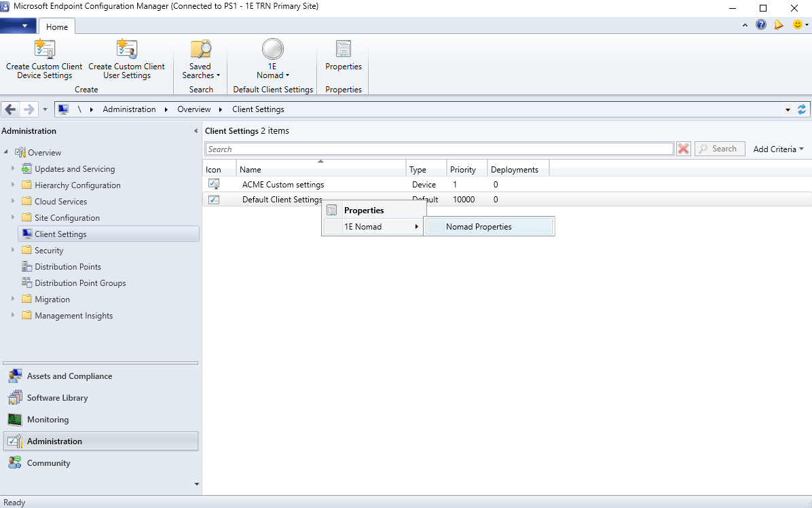
Task: Focus the Search input field
Action: click(439, 149)
